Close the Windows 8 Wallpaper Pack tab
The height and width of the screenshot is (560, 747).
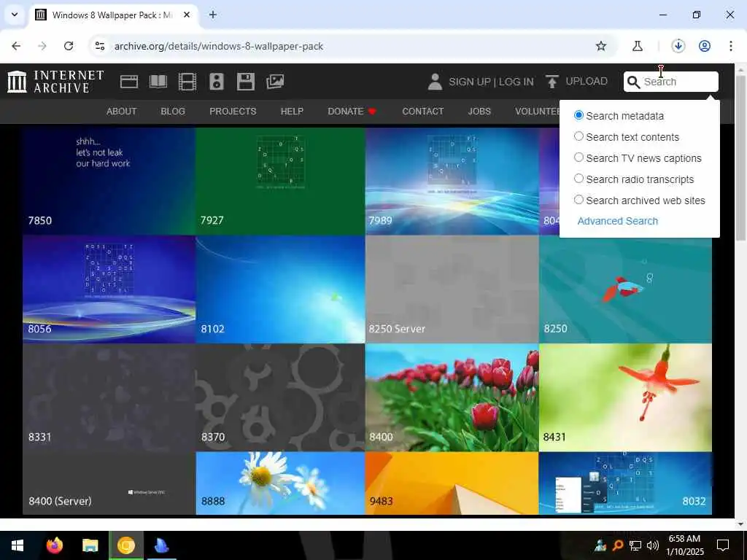pos(187,15)
